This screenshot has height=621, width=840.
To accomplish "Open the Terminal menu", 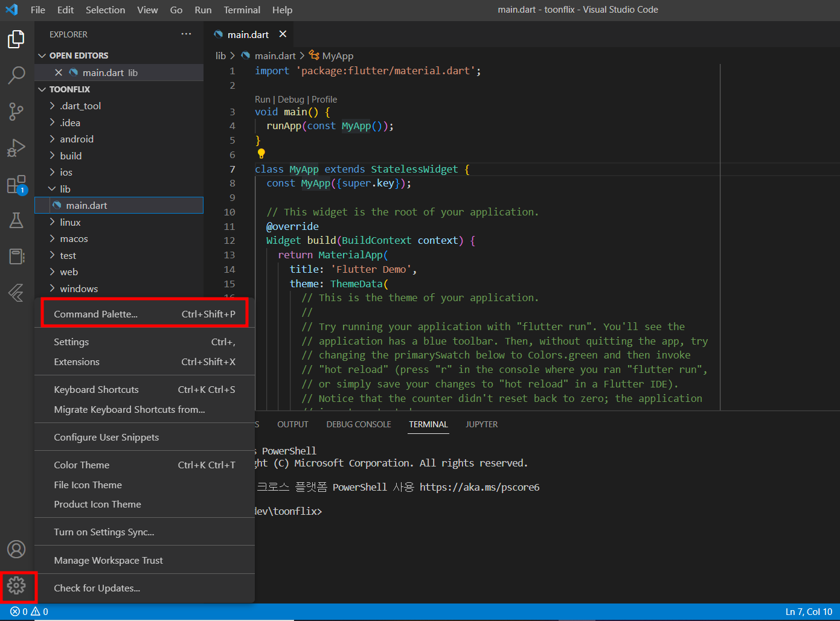I will click(242, 10).
